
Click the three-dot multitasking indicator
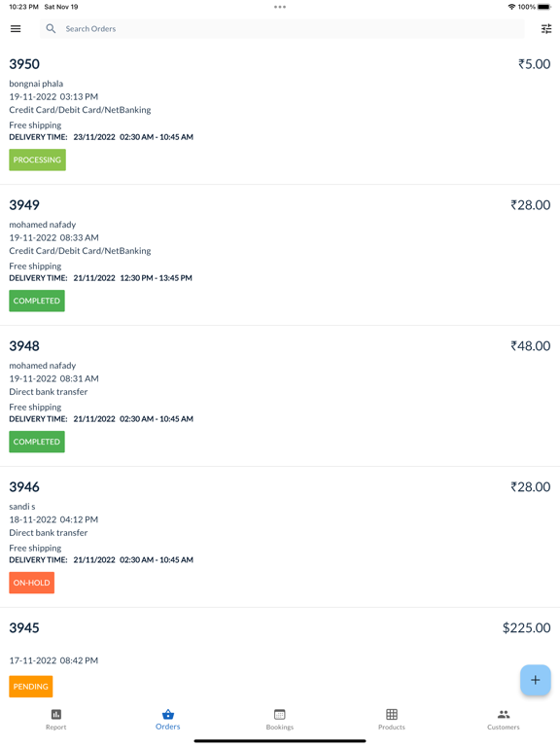click(280, 7)
